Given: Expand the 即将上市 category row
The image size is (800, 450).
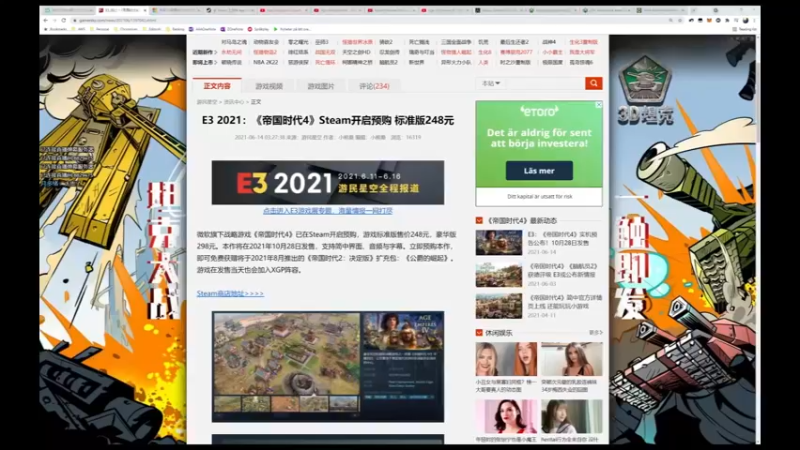Looking at the screenshot, I should click(205, 62).
